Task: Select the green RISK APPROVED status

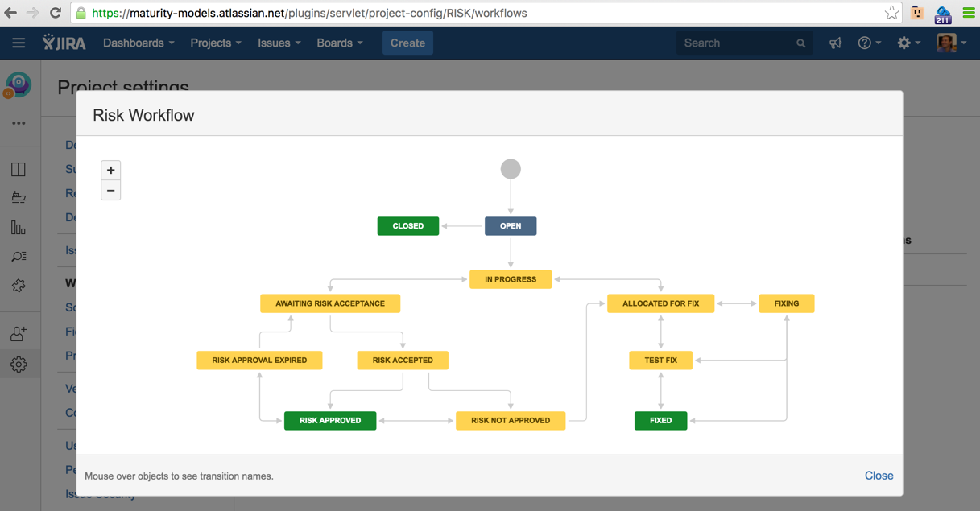Action: (x=330, y=421)
